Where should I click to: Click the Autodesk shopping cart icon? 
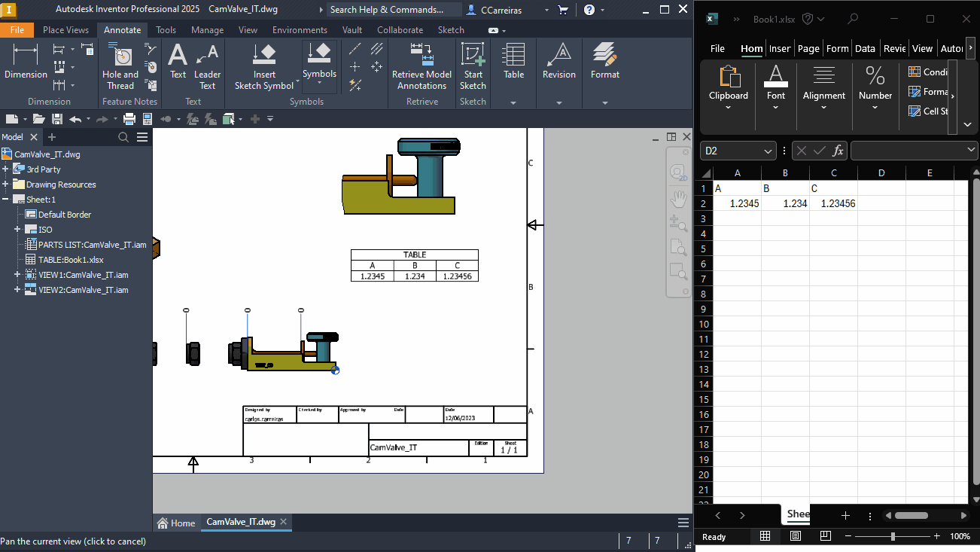tap(562, 10)
